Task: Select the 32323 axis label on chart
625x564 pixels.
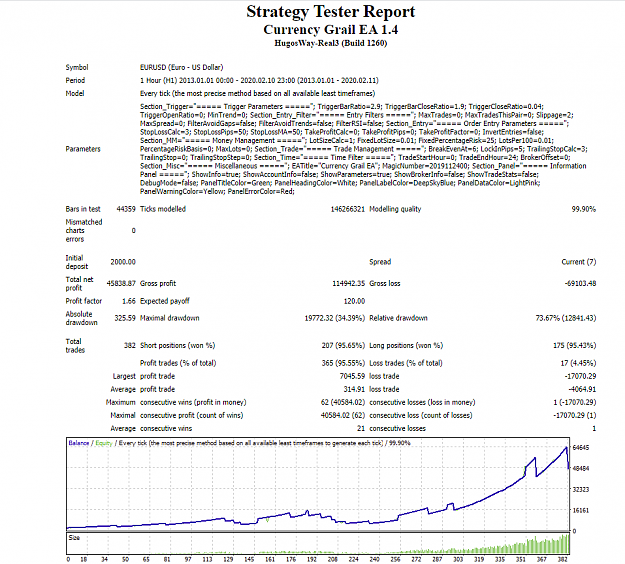Action: [580, 489]
